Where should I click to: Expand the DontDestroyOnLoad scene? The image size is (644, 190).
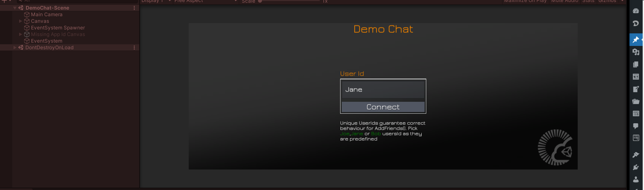coord(15,48)
